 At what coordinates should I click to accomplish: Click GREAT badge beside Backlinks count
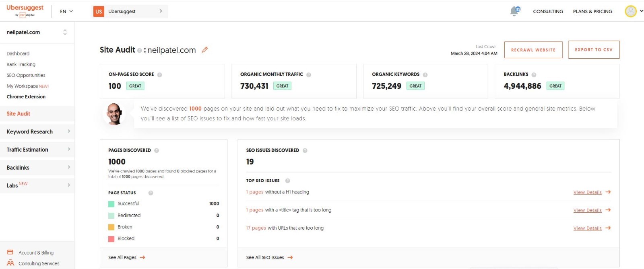click(x=555, y=86)
